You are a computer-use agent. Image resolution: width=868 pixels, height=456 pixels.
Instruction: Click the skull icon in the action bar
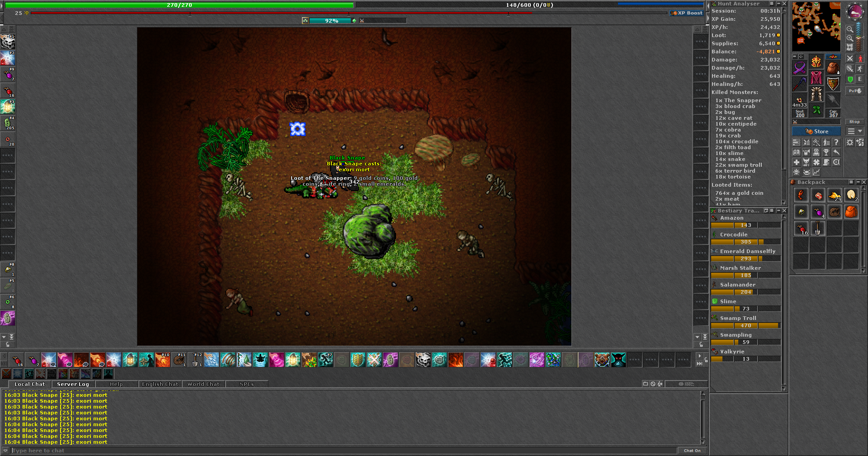[x=423, y=360]
